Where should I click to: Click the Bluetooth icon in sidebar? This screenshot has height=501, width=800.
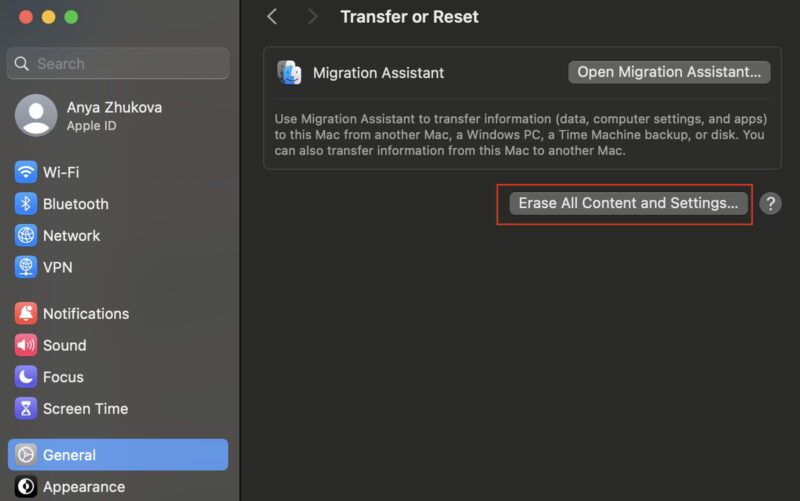tap(26, 204)
